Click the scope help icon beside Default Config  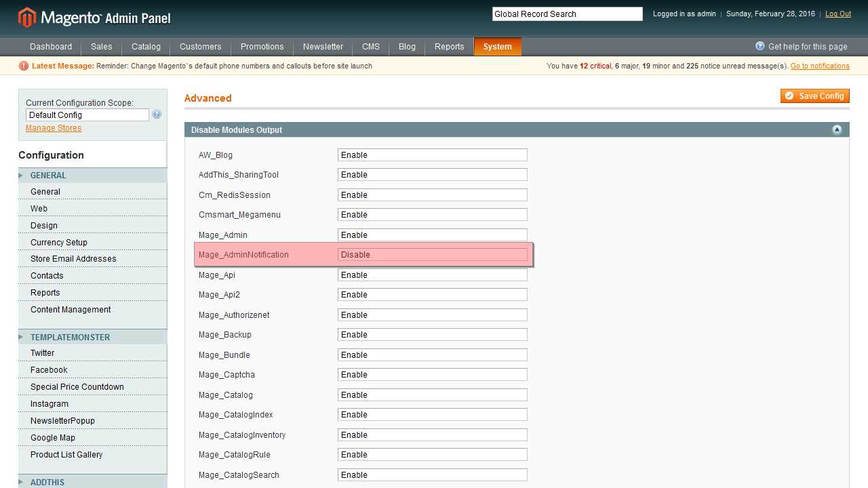[157, 115]
